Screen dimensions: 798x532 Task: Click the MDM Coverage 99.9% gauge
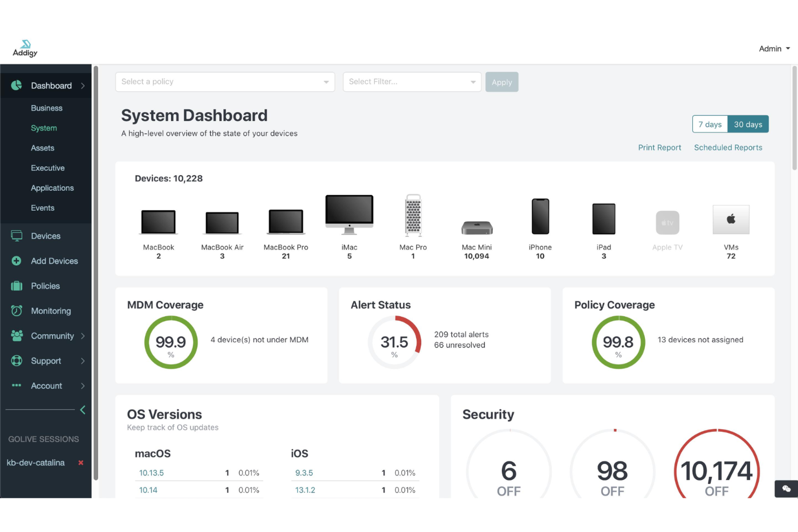[x=171, y=342]
